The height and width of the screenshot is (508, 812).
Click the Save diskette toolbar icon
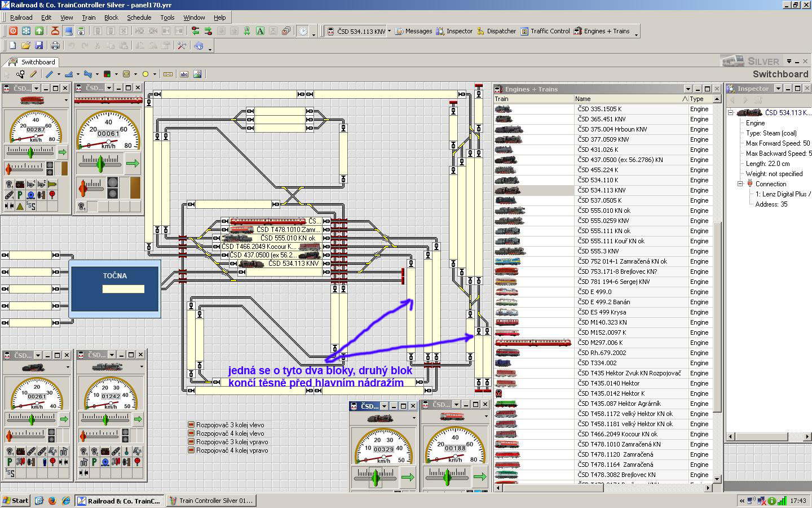point(39,45)
